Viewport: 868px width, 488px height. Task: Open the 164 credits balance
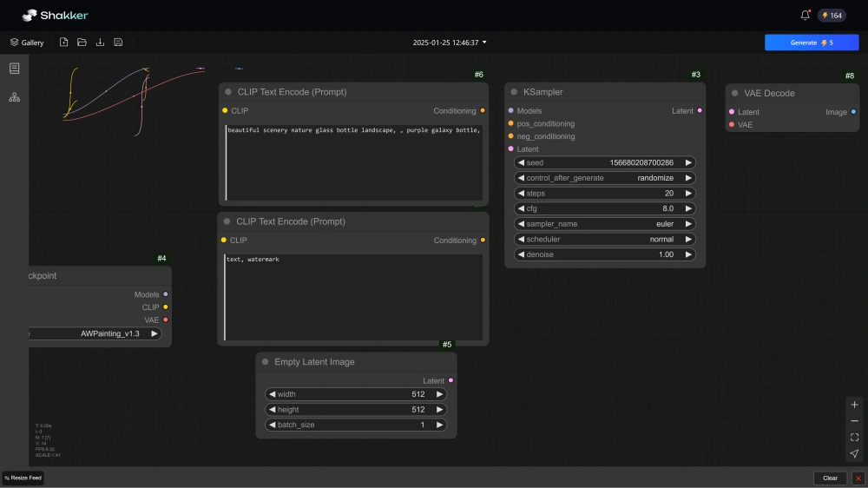coord(832,16)
